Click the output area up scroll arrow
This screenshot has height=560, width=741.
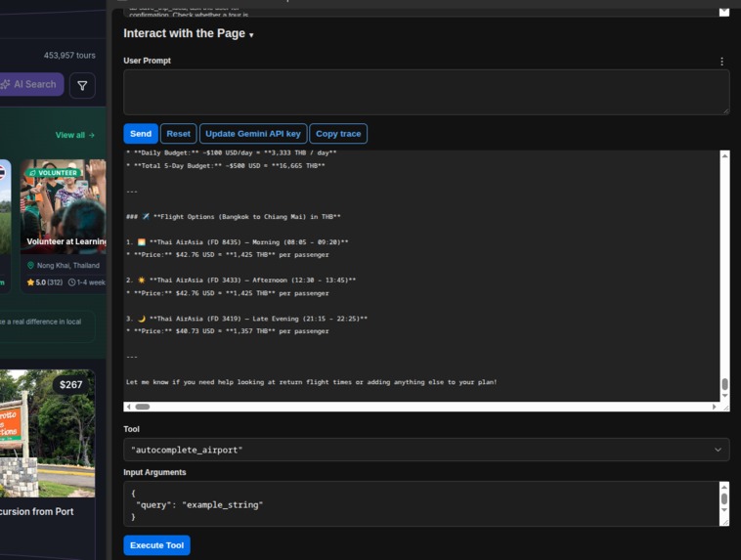pos(724,155)
